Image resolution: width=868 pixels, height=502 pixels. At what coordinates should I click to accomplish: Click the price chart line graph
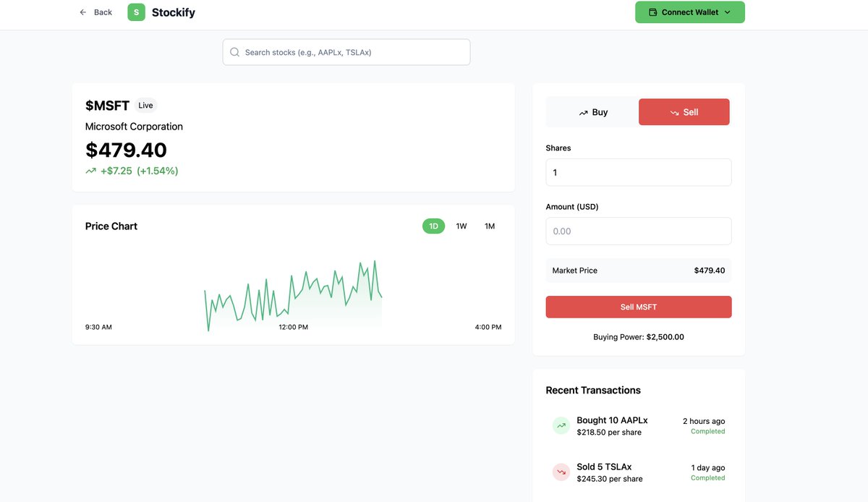293,295
